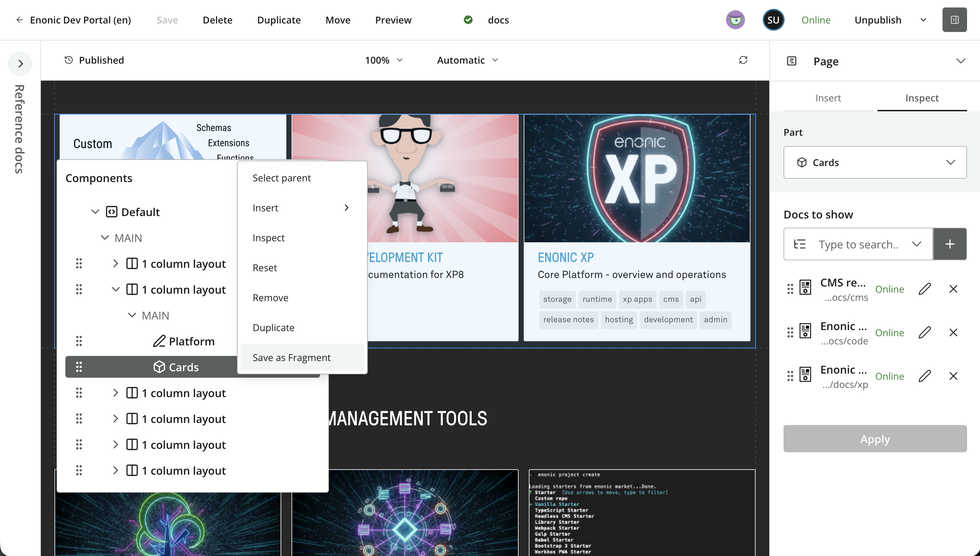Viewport: 980px width, 556px height.
Task: Click the plus button beside search field
Action: (x=950, y=244)
